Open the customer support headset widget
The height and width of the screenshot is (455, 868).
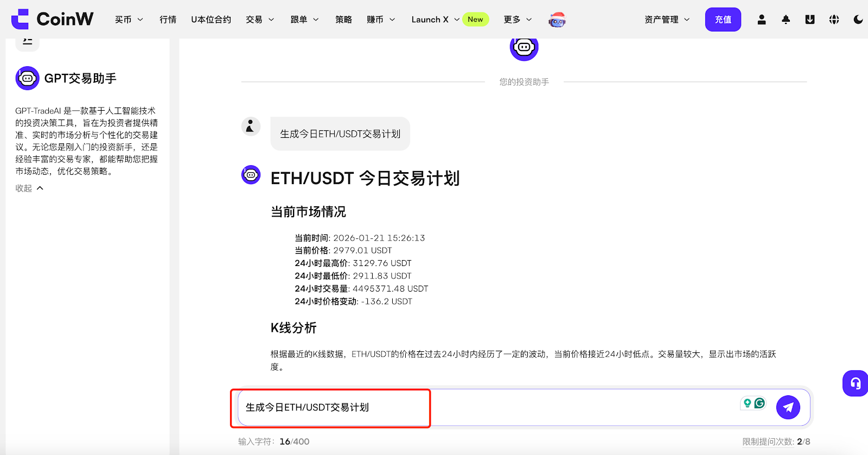856,383
